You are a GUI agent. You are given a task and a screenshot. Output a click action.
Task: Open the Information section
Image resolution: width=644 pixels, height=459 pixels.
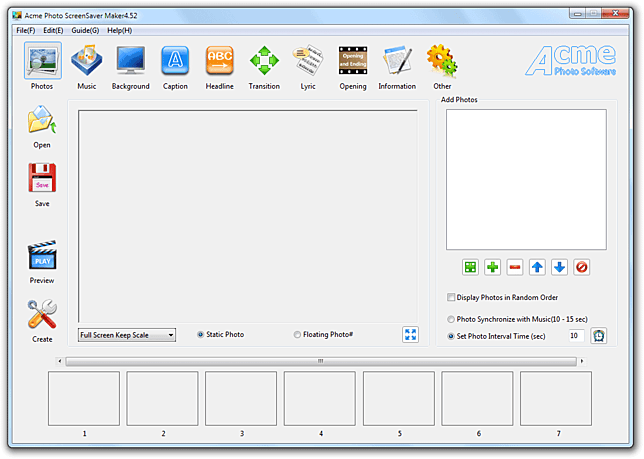coord(397,61)
